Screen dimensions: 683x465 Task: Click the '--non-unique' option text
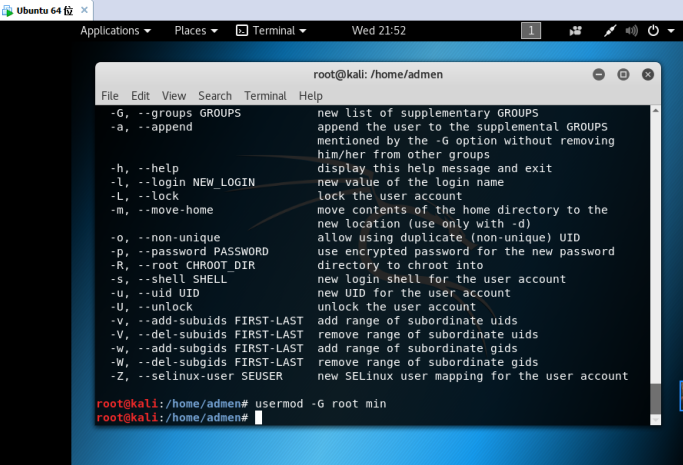(179, 238)
